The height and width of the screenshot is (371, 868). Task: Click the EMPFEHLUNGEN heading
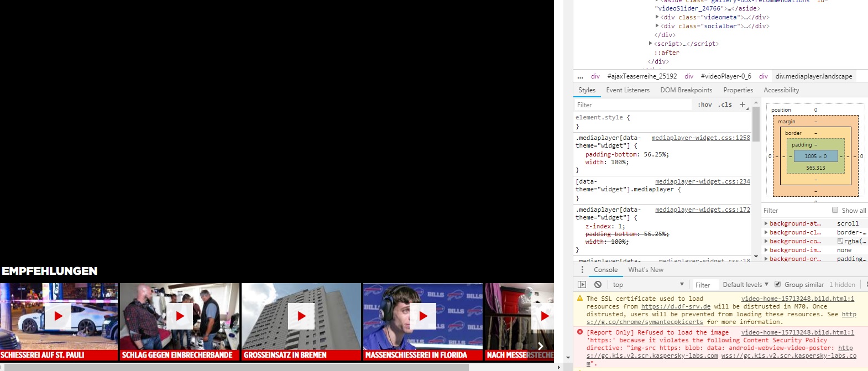[50, 271]
